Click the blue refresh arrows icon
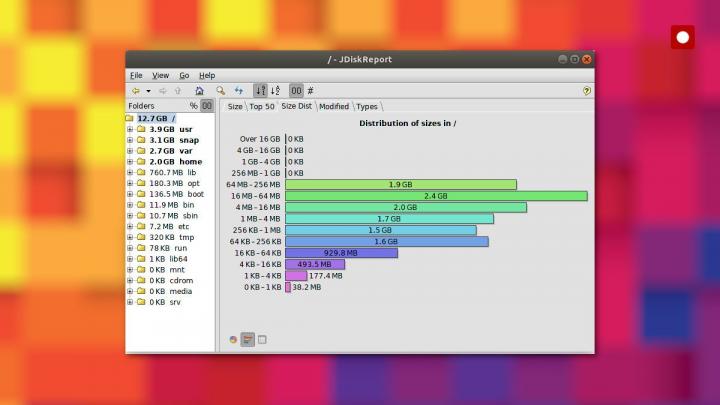Image resolution: width=720 pixels, height=405 pixels. tap(239, 90)
